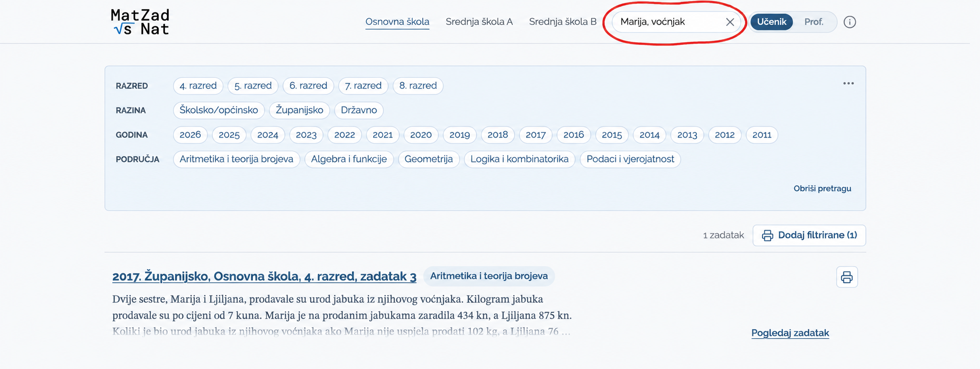Open the Srednja škola B tab

click(x=563, y=22)
